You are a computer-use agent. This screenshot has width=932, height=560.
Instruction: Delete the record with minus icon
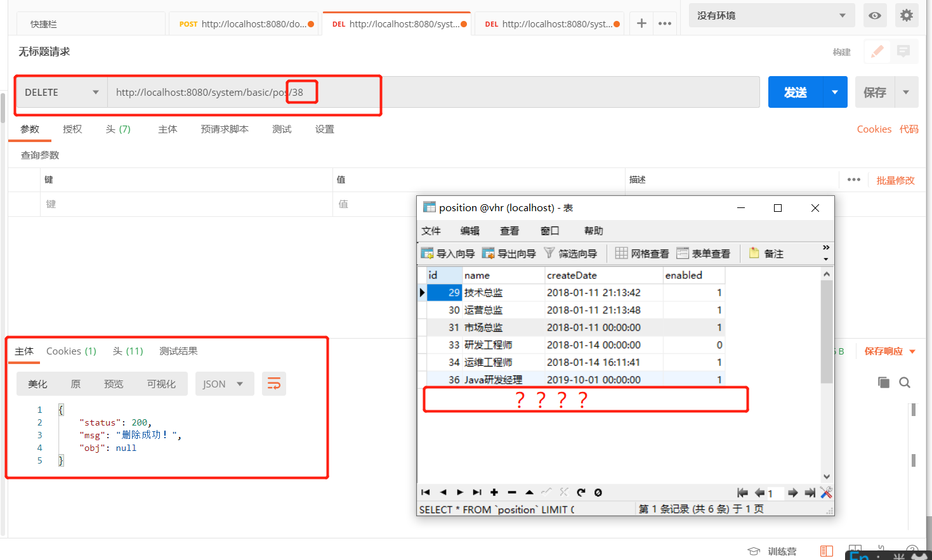(x=512, y=492)
